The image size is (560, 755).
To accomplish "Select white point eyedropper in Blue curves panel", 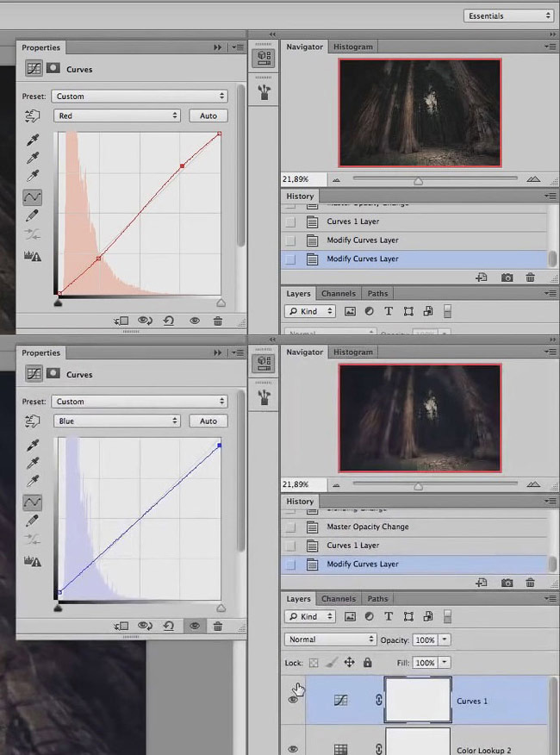I will (33, 481).
